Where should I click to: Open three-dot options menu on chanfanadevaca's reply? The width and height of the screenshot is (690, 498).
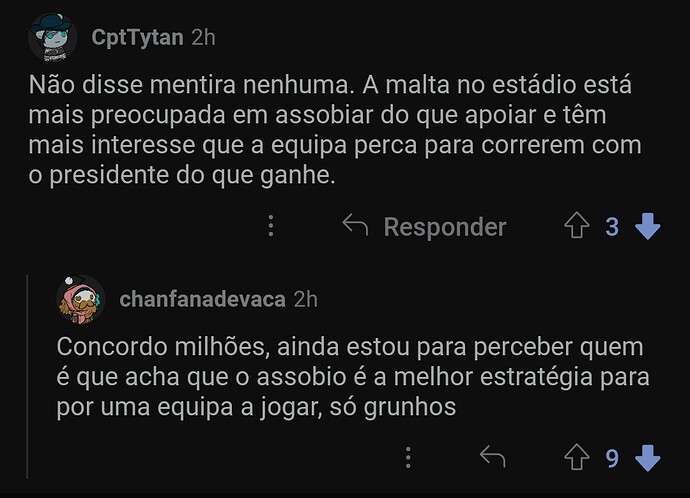pyautogui.click(x=409, y=458)
